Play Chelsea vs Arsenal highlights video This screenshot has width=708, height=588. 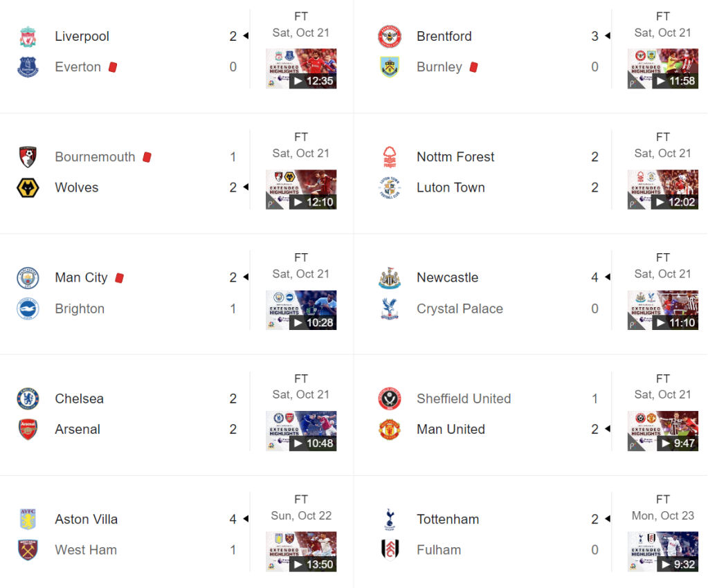[301, 431]
